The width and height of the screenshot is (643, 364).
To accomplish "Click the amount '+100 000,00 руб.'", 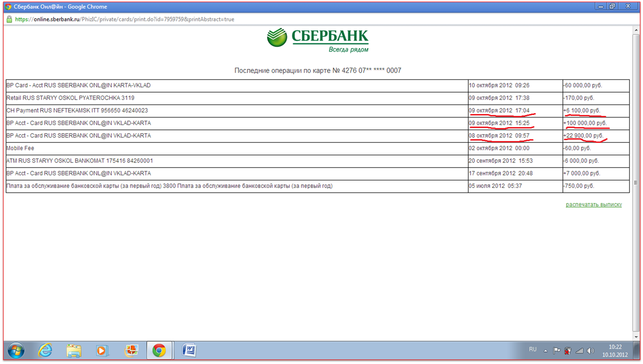I will click(x=585, y=123).
